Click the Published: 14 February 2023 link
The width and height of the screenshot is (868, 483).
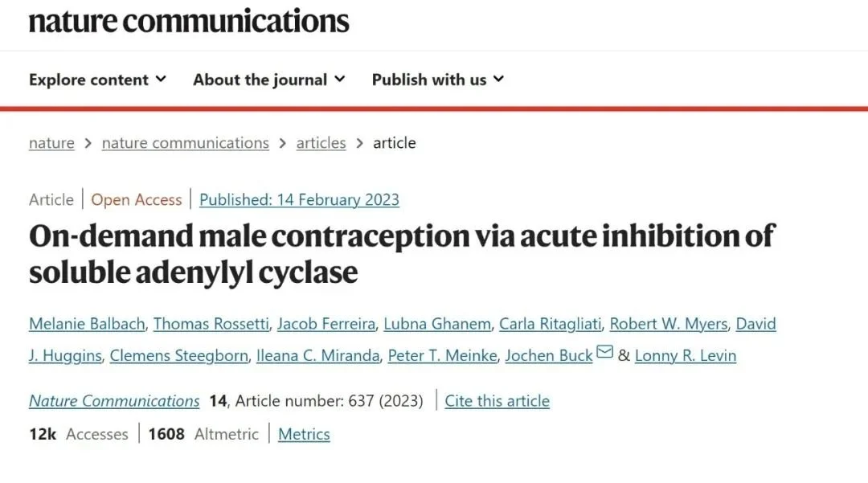click(299, 200)
